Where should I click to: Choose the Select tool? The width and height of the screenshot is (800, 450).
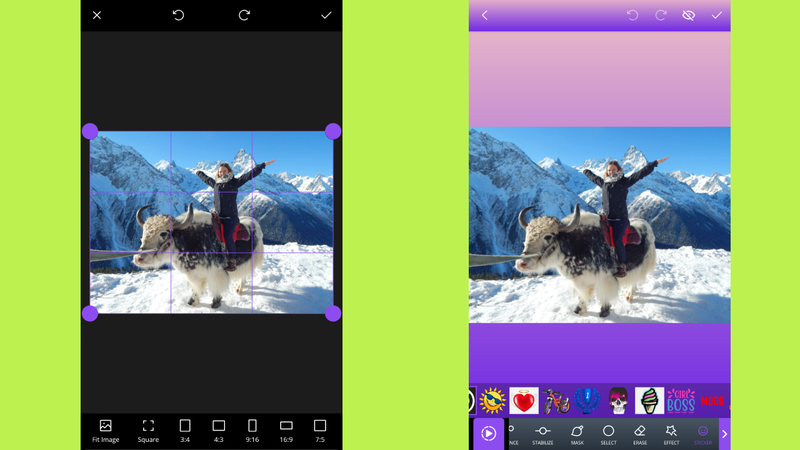click(608, 434)
